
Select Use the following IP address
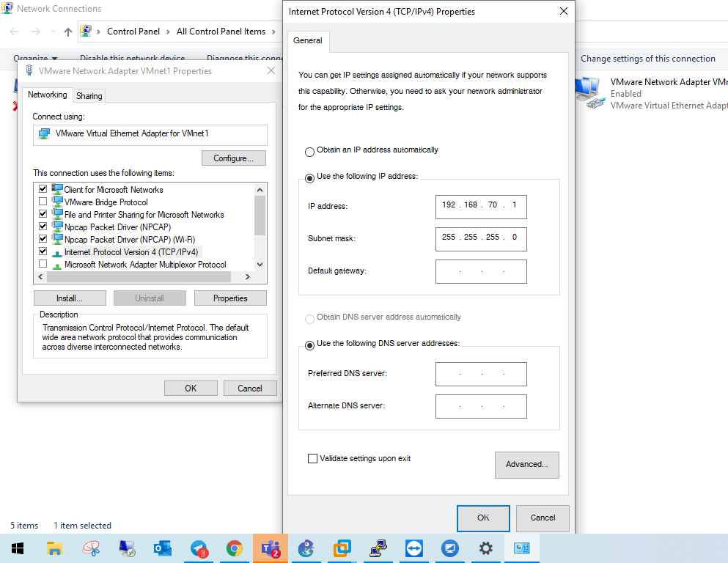coord(309,178)
